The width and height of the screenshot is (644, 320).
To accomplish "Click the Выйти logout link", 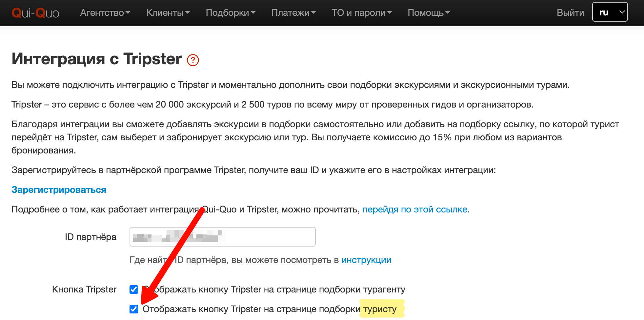I will point(571,13).
